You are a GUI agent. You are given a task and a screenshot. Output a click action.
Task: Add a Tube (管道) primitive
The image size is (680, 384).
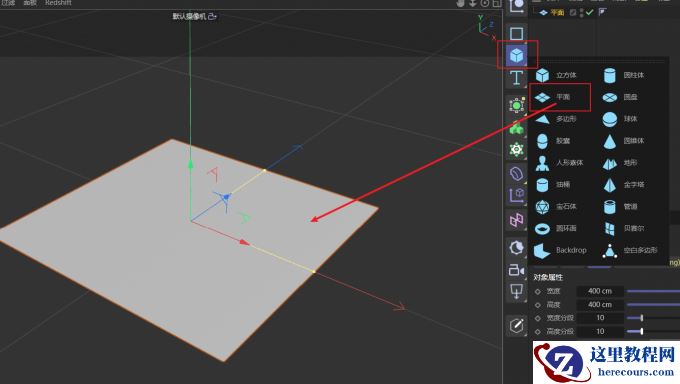click(x=620, y=207)
